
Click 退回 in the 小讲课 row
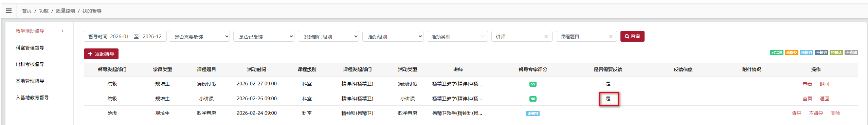(x=824, y=99)
